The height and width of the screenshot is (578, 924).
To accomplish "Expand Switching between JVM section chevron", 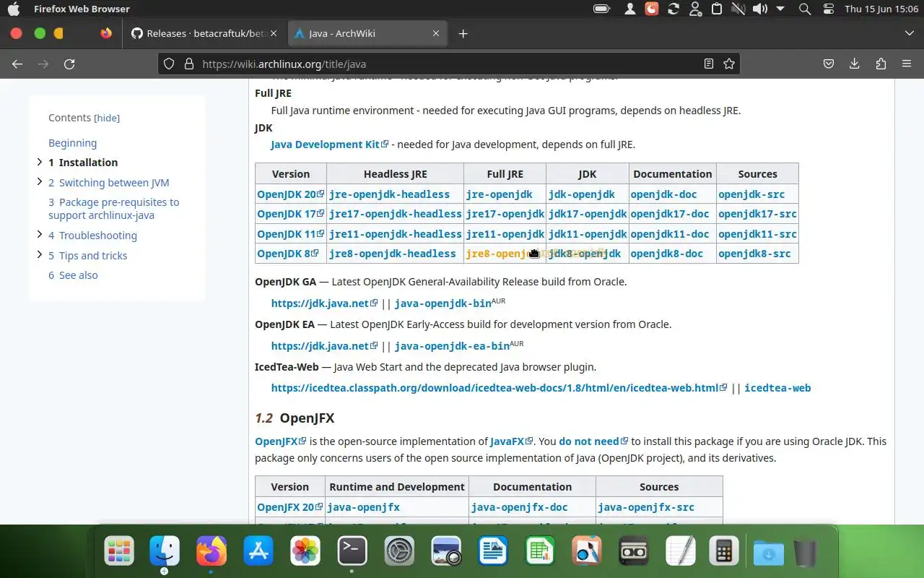I will click(x=40, y=182).
